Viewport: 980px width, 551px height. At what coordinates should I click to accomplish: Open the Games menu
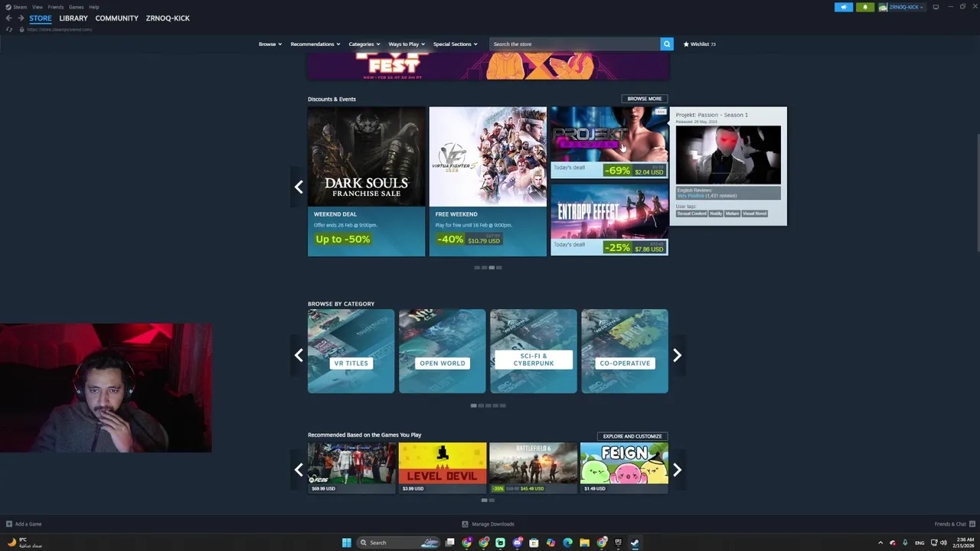(x=77, y=7)
